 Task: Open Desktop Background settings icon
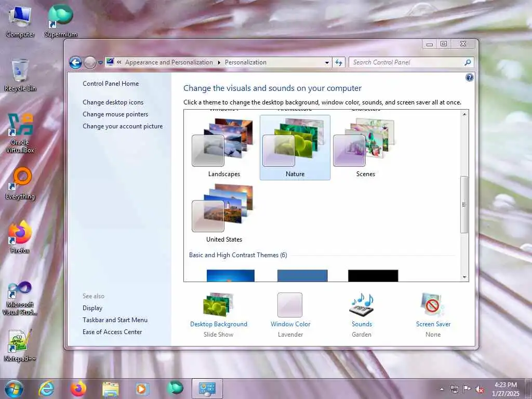click(218, 304)
